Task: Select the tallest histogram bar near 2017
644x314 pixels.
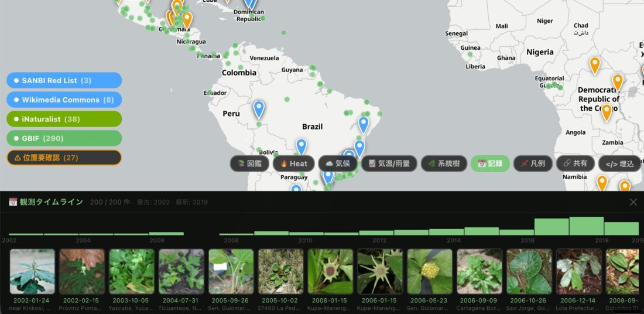Action: [x=586, y=226]
